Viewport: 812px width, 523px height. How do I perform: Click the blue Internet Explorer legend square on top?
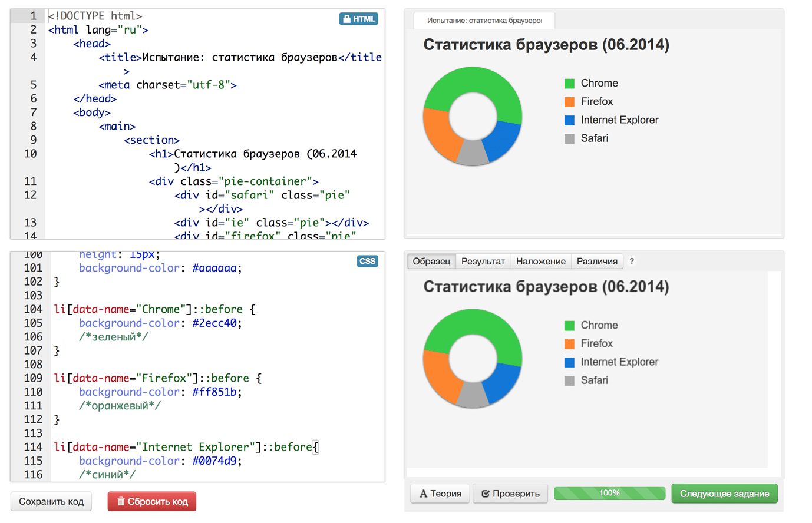tap(569, 120)
